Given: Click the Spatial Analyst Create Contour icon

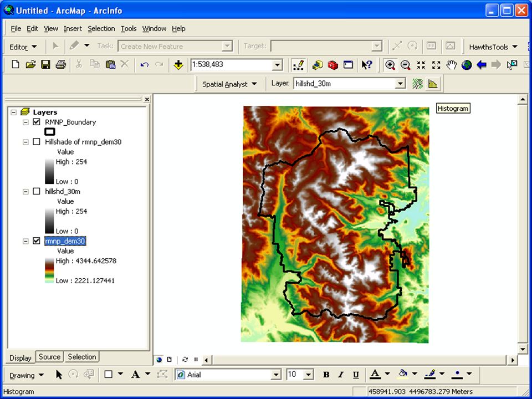Looking at the screenshot, I should click(x=418, y=84).
